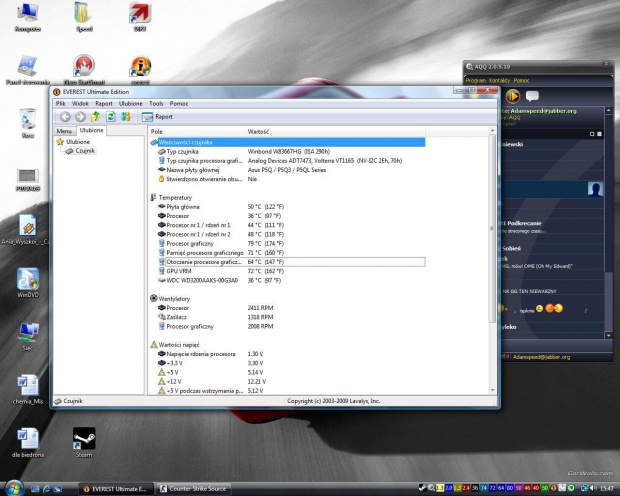Open Kontakty menu in AQQ window
Image resolution: width=620 pixels, height=496 pixels.
(499, 81)
